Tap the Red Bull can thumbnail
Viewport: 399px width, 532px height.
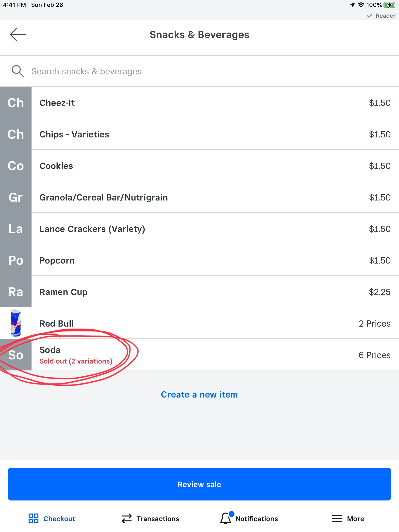[x=16, y=323]
